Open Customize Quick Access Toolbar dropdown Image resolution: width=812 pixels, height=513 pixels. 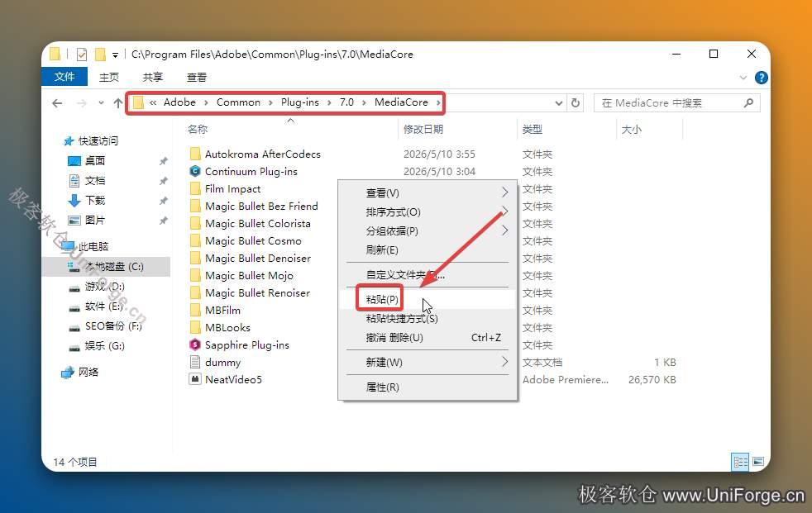point(115,55)
